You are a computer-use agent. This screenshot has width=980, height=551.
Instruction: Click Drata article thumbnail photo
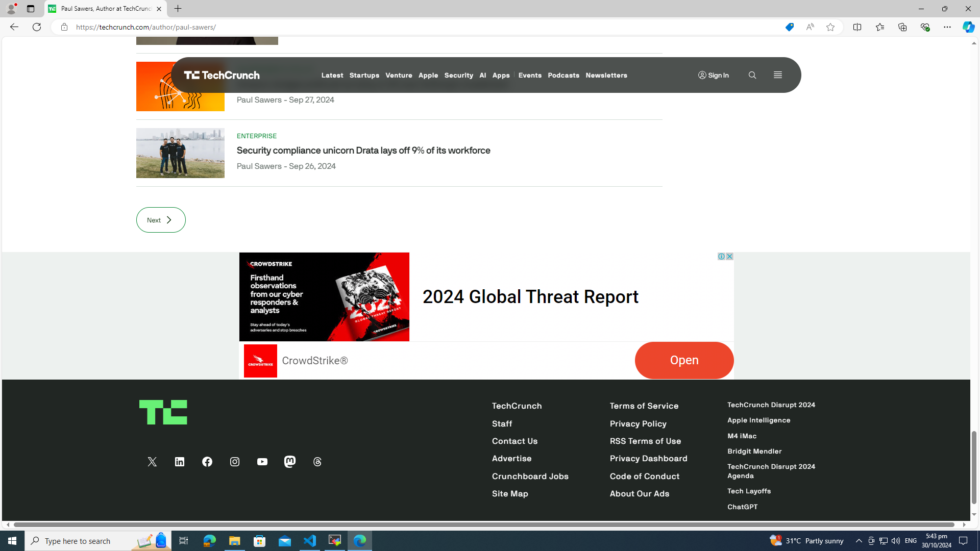tap(180, 153)
